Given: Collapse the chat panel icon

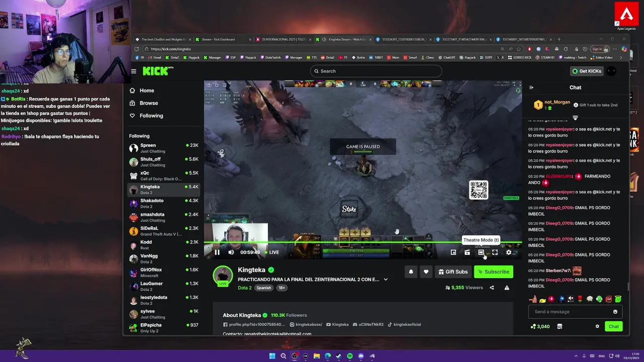Looking at the screenshot, I should tap(531, 87).
